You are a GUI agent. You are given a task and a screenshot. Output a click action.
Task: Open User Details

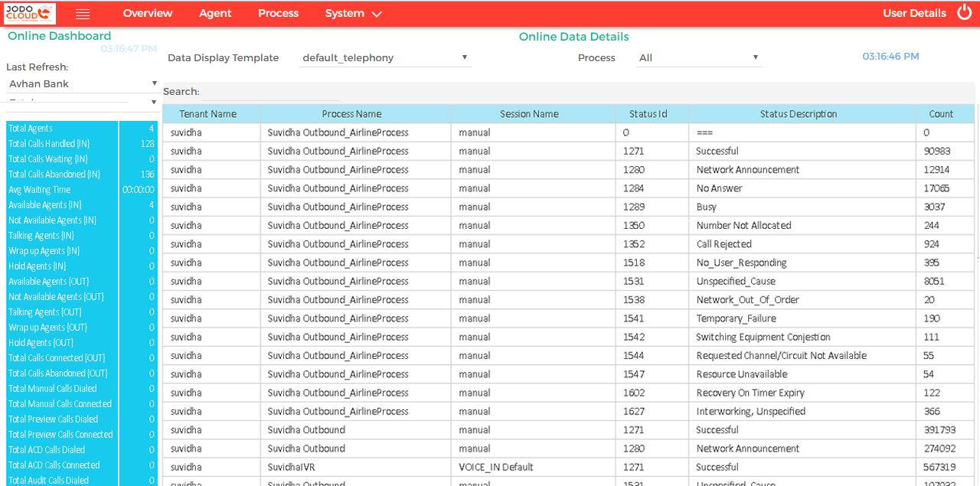click(914, 13)
